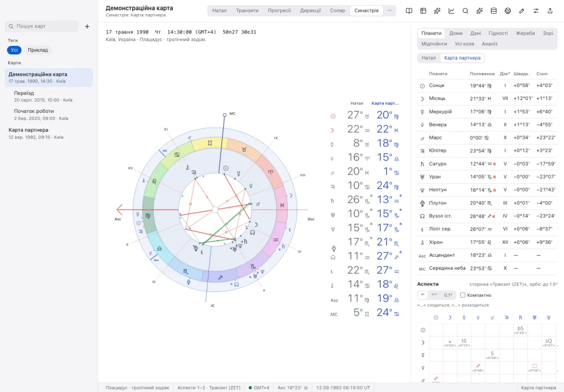Select the 0.1° precision toggle option
Viewport: 564px width, 392px height.
(x=448, y=295)
